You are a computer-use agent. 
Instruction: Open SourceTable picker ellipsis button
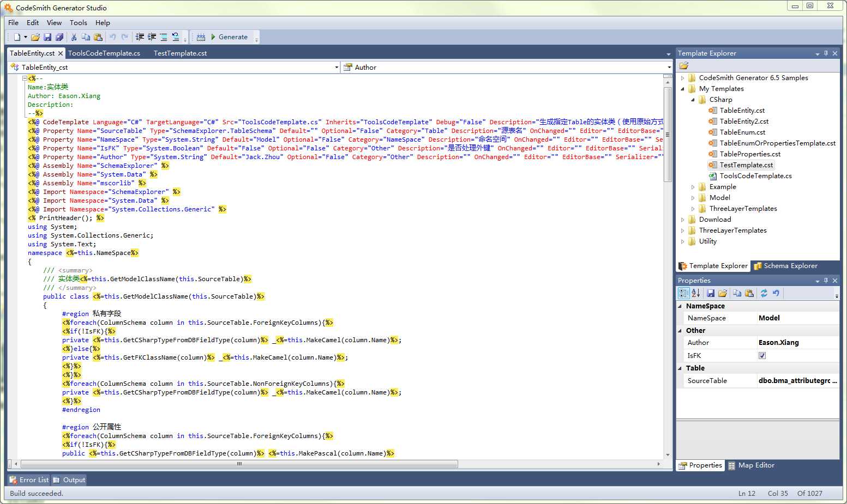(x=834, y=381)
